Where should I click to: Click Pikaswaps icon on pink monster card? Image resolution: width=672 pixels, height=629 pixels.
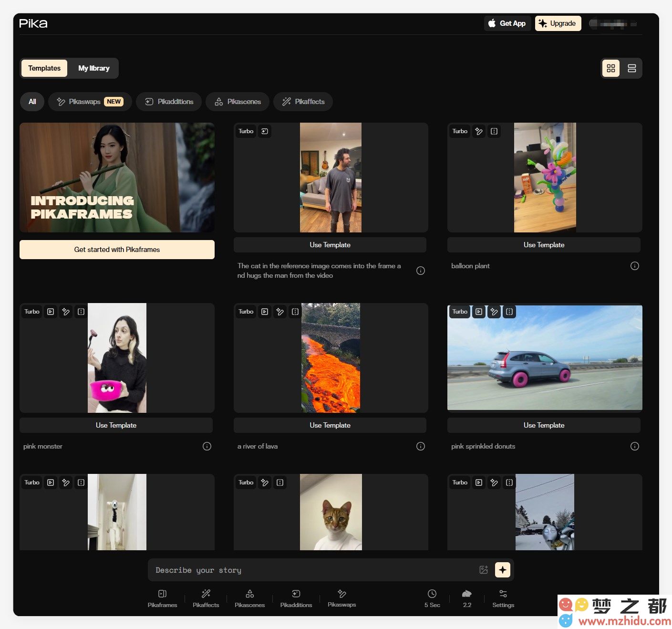coord(66,312)
